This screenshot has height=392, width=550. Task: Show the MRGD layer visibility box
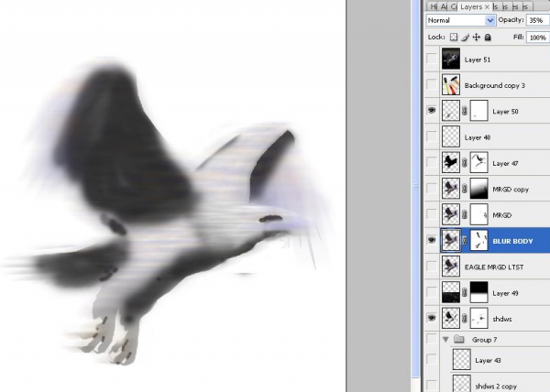(x=432, y=214)
